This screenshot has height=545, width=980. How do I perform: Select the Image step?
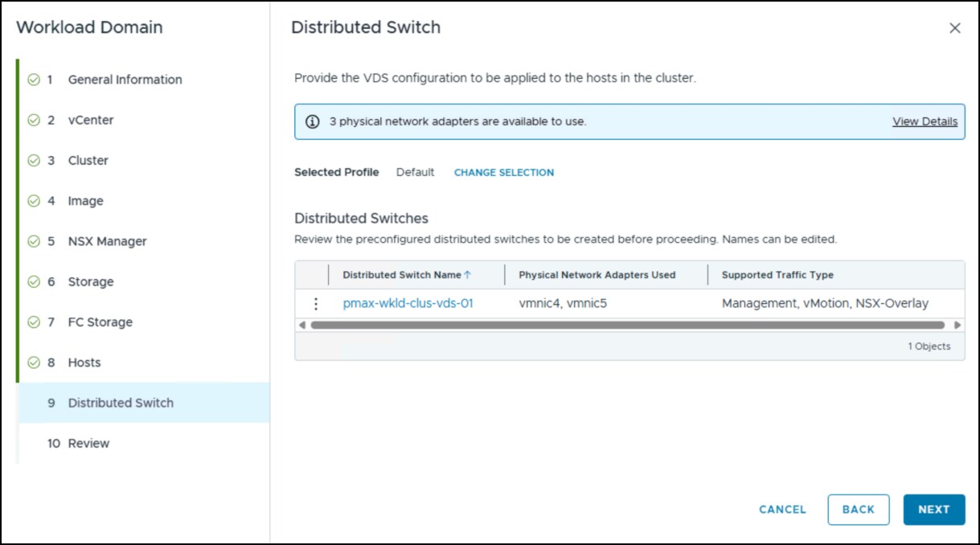pyautogui.click(x=86, y=201)
